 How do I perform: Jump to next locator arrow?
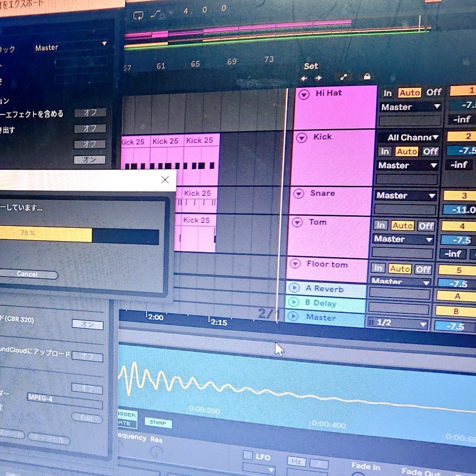pos(318,78)
